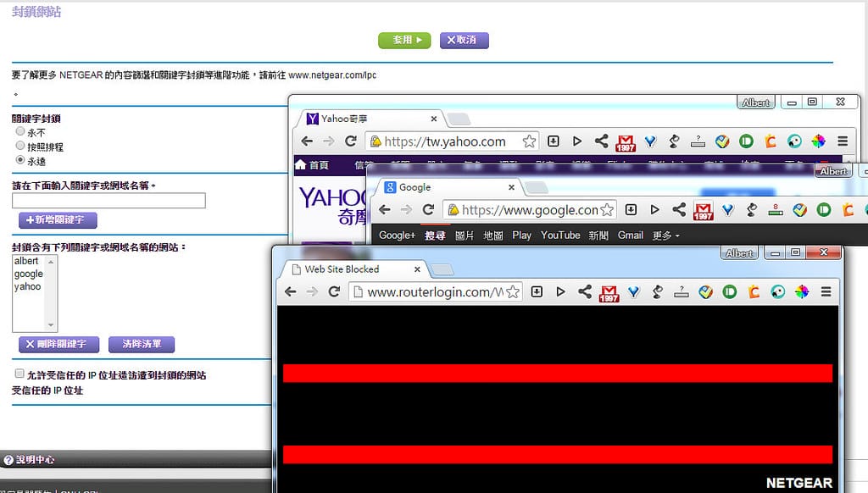Click the keyword list scroll-up arrow
Image resolution: width=868 pixels, height=493 pixels.
click(51, 262)
